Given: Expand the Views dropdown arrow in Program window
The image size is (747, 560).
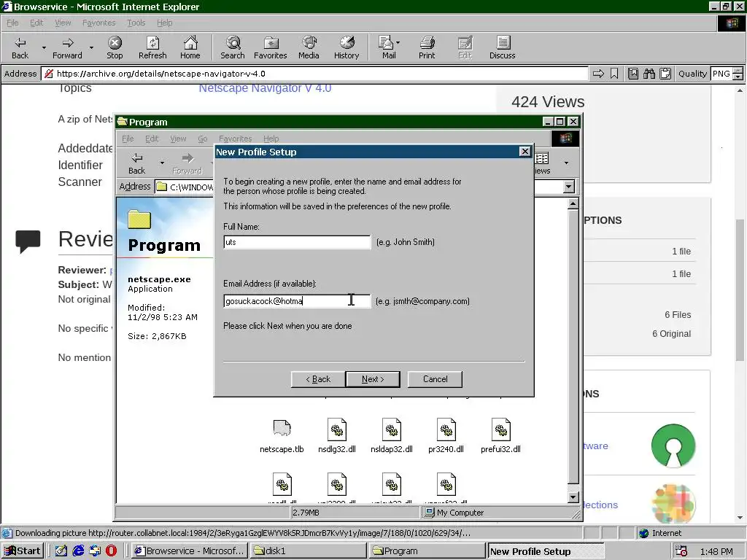Looking at the screenshot, I should coord(566,163).
